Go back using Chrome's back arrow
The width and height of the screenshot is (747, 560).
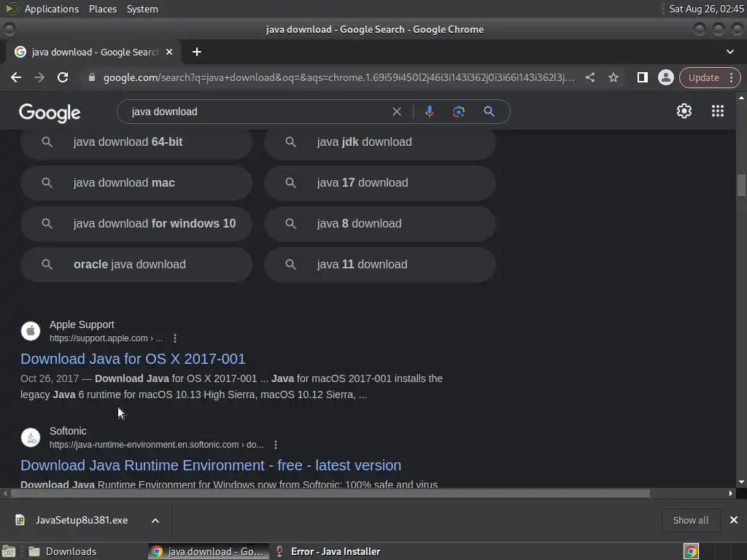[x=16, y=77]
